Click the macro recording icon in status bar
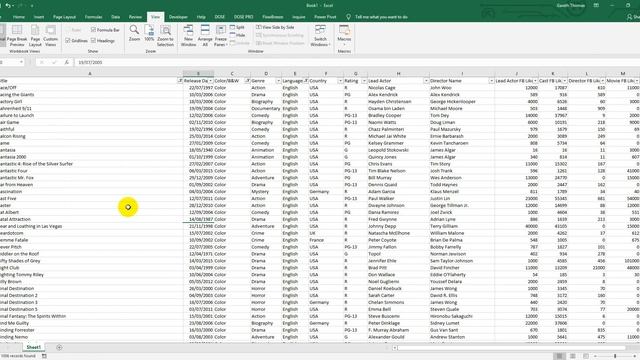The width and height of the screenshot is (640, 360). click(44, 356)
